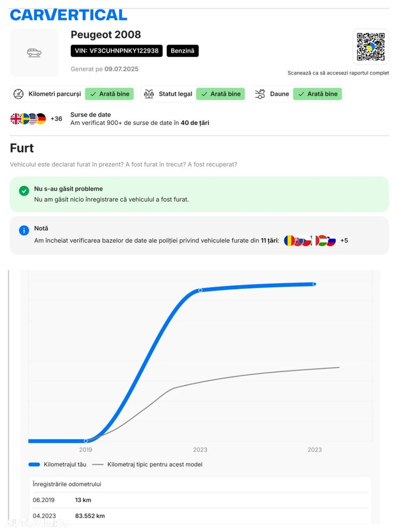Click Arată bine badge for Daune
This screenshot has height=532, width=397.
(318, 94)
